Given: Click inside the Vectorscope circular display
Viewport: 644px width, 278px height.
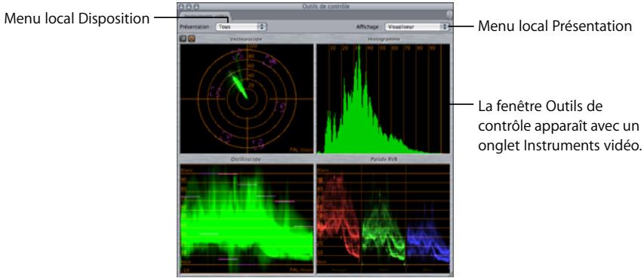Looking at the screenshot, I should tap(247, 99).
